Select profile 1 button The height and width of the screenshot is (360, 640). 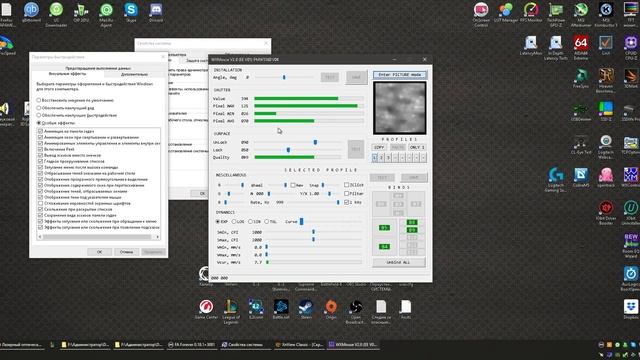click(375, 158)
